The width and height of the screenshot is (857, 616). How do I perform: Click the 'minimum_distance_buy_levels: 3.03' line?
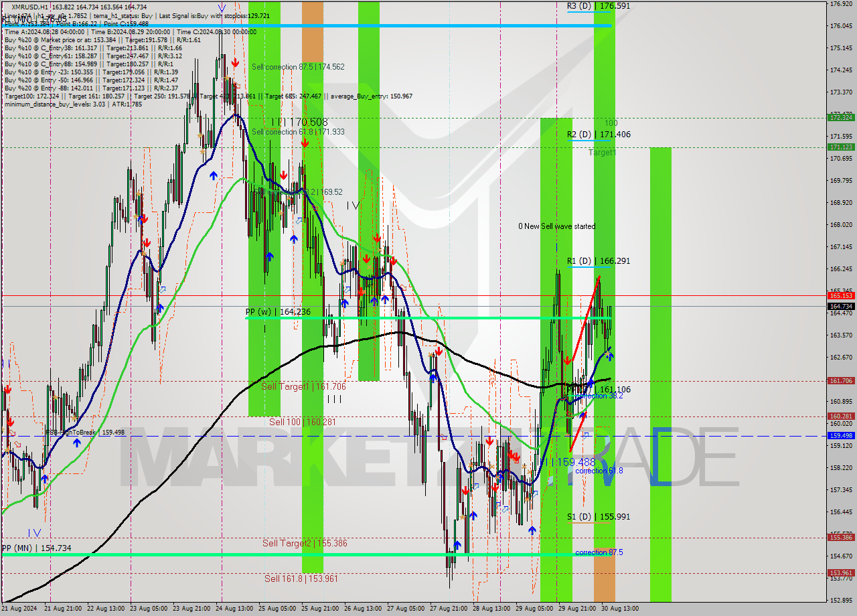73,104
